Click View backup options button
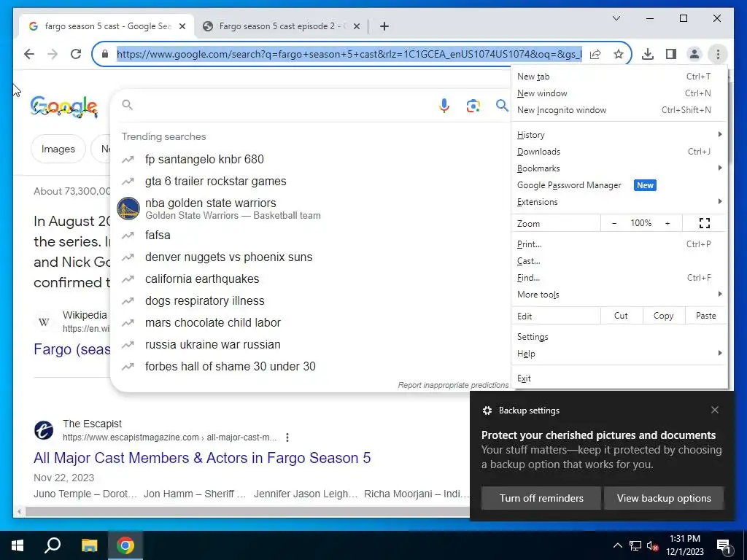Image resolution: width=747 pixels, height=560 pixels. click(664, 498)
